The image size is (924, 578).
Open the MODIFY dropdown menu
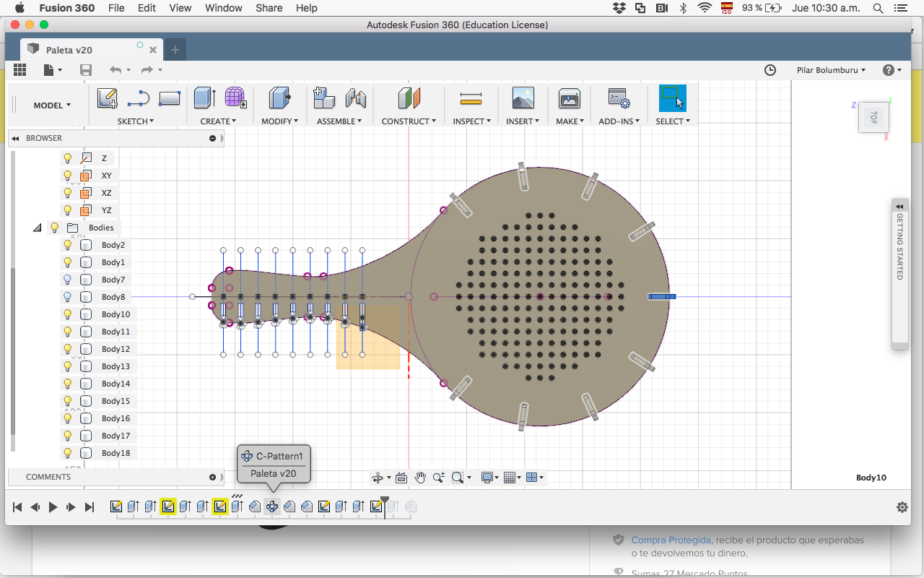point(279,121)
